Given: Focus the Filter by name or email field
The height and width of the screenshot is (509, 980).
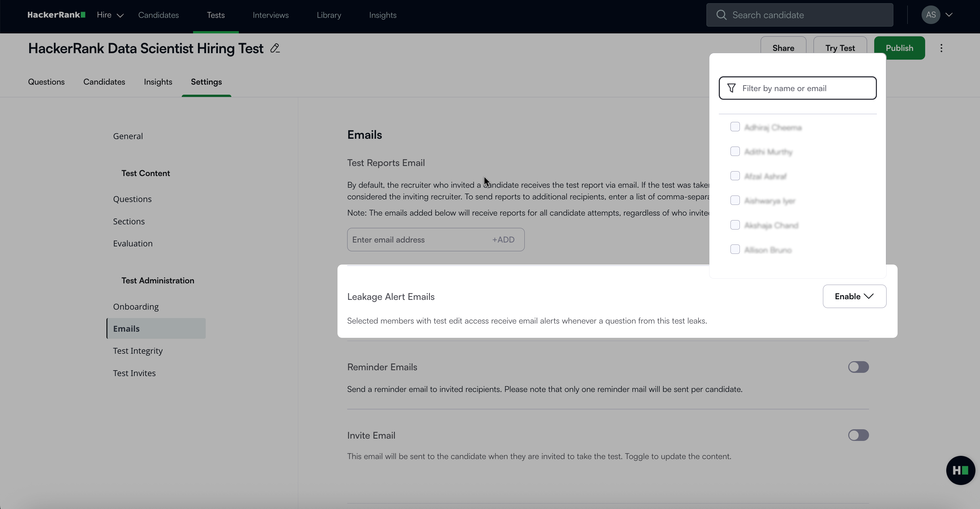Looking at the screenshot, I should coord(803,88).
